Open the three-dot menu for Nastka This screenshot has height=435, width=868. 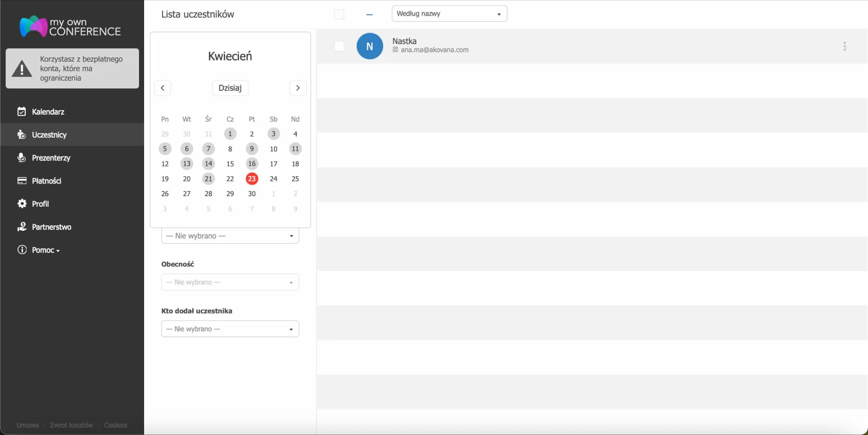(844, 46)
